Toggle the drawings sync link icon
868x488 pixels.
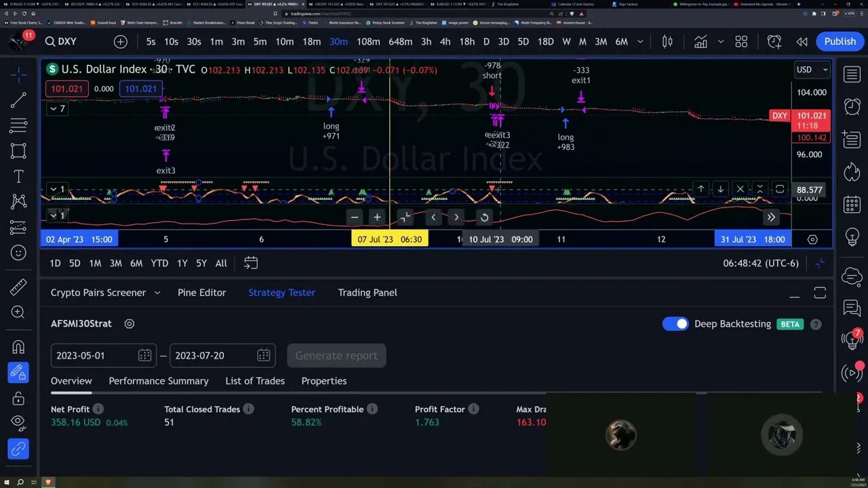[18, 449]
